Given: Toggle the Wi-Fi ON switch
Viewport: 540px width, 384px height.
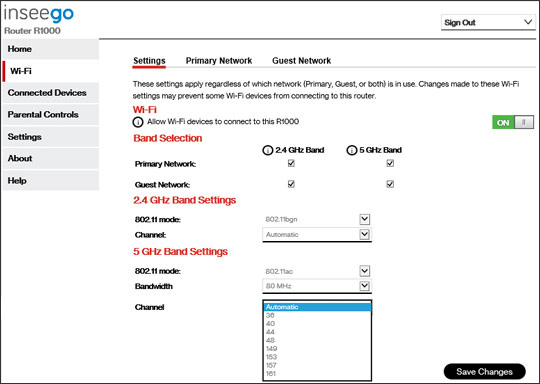Looking at the screenshot, I should (x=513, y=122).
